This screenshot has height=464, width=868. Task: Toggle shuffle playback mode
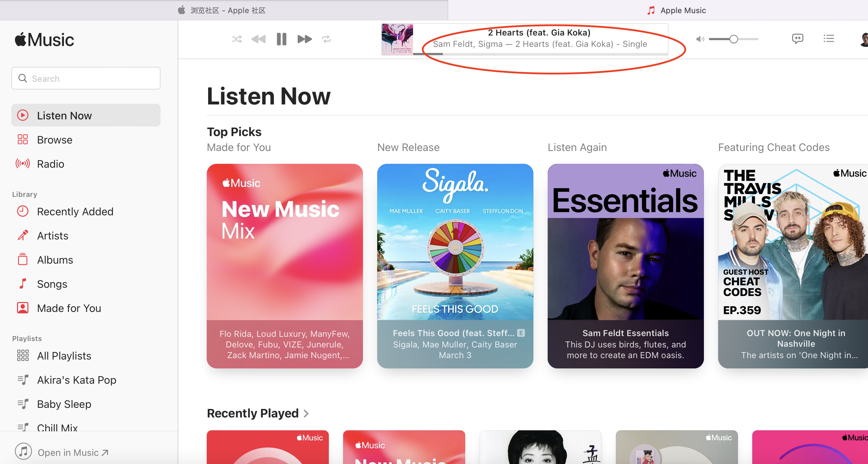(x=237, y=39)
